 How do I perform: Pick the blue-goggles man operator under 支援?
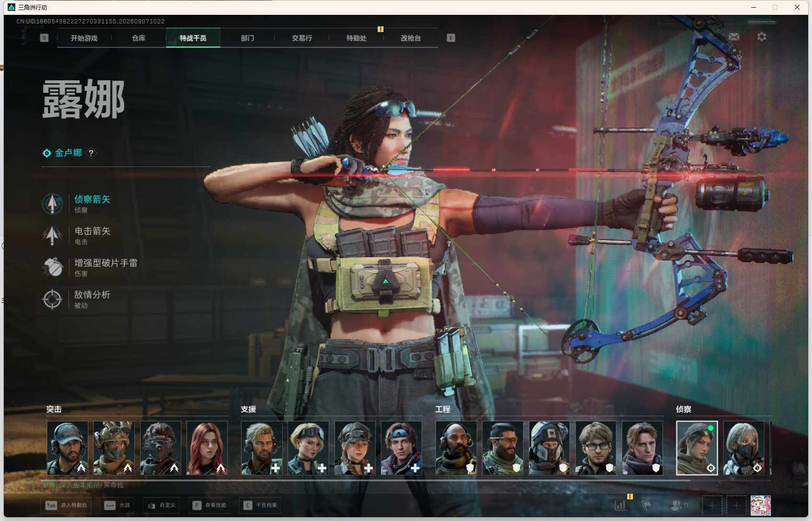point(401,448)
